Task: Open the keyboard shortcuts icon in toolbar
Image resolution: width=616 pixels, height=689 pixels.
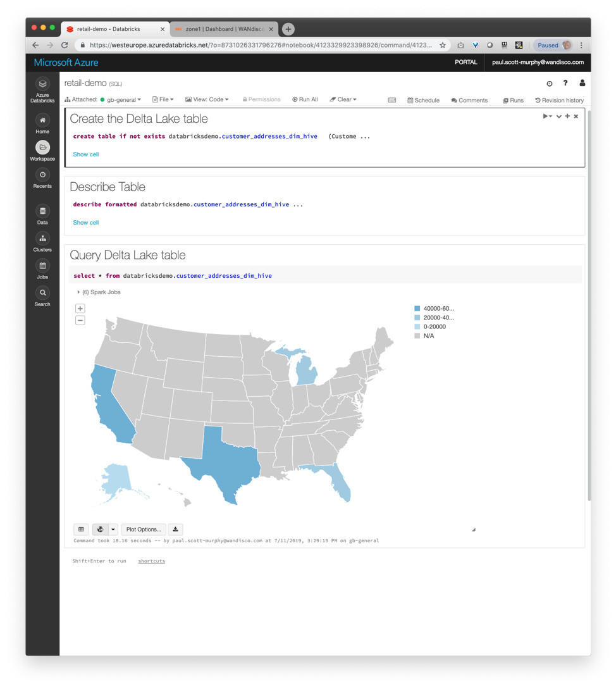Action: [x=392, y=100]
